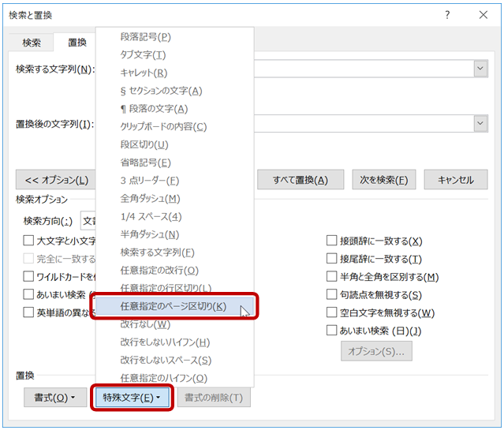The height and width of the screenshot is (430, 504).
Task: Pick タブ文字(T) in special list
Action: [x=143, y=54]
